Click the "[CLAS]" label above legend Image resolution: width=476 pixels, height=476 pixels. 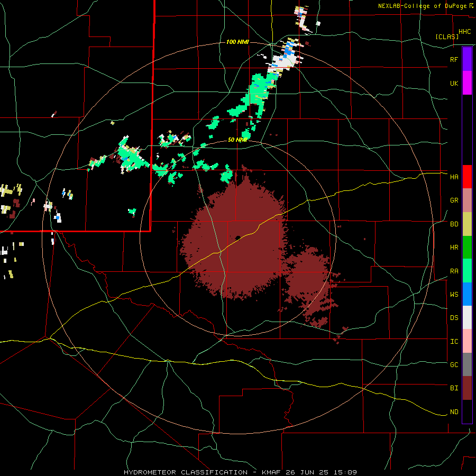pyautogui.click(x=447, y=36)
